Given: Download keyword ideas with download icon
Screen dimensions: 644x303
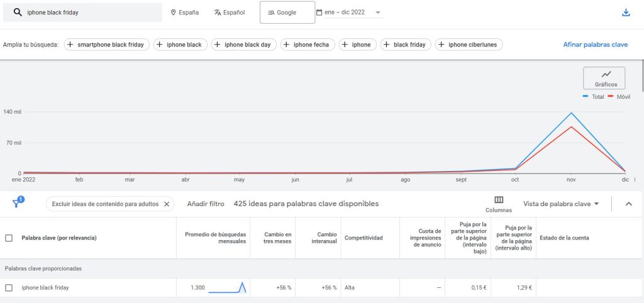Looking at the screenshot, I should pyautogui.click(x=626, y=13).
